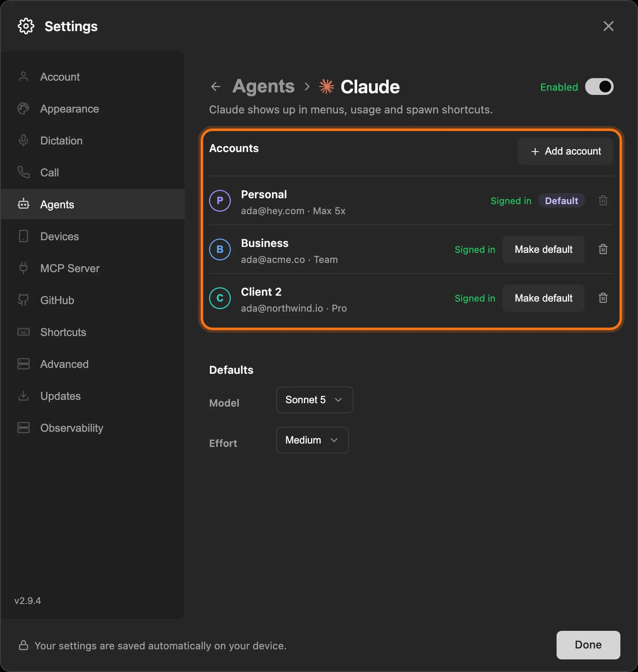Viewport: 638px width, 672px height.
Task: Click the Signed in status for Client 2
Action: click(x=475, y=298)
